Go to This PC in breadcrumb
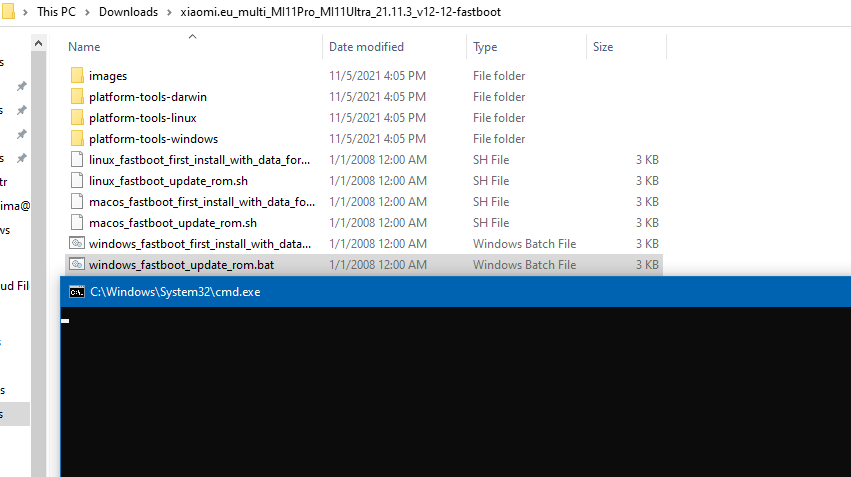Image resolution: width=851 pixels, height=477 pixels. point(56,12)
